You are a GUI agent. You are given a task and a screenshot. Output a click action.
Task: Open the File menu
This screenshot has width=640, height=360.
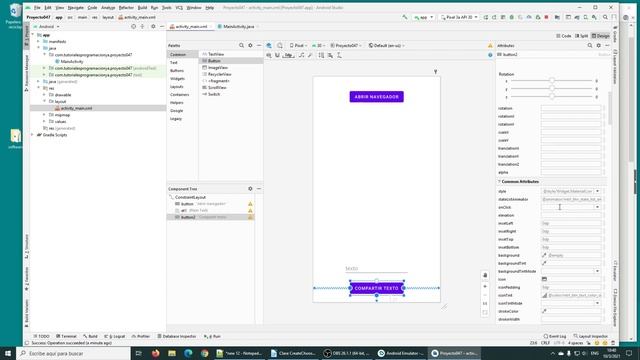pos(37,7)
